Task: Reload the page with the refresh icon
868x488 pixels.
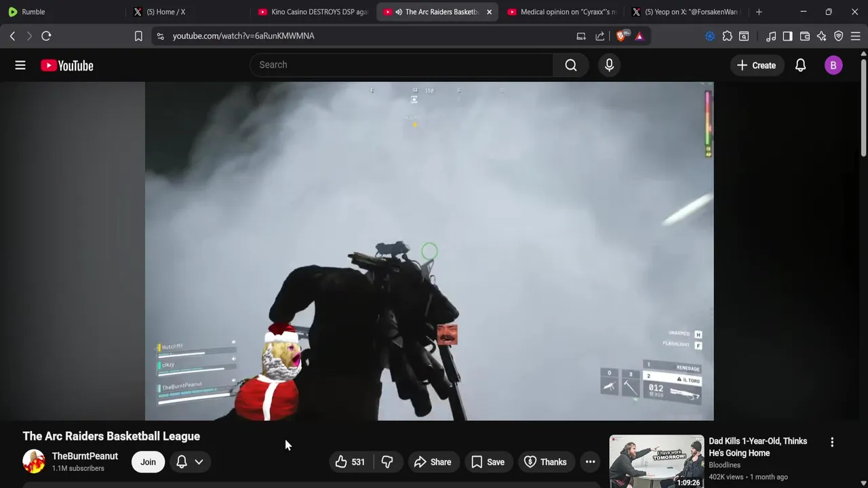Action: [x=46, y=36]
